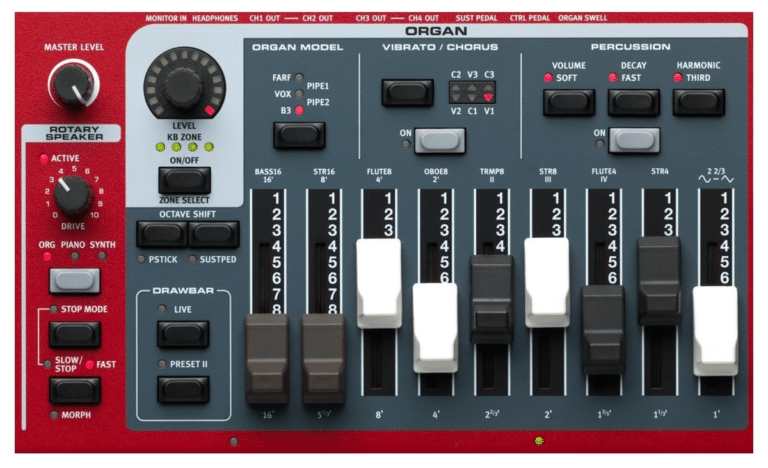Click the B3 organ model LED
Screen dimensions: 768x468
pyautogui.click(x=299, y=111)
